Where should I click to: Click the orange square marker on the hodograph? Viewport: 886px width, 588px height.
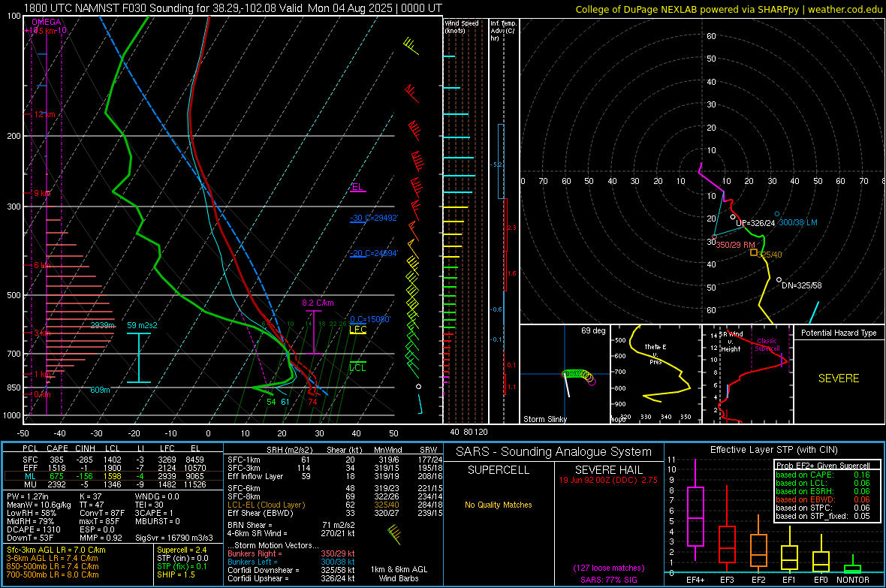coord(753,252)
